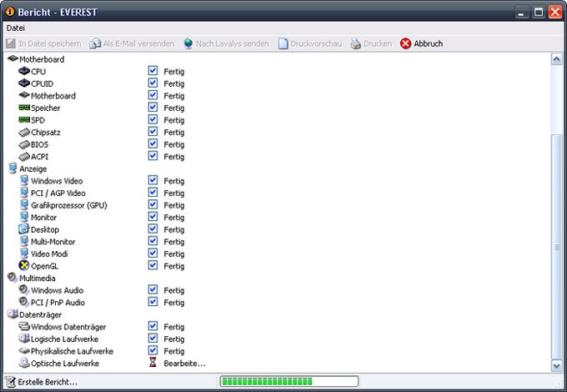
Task: Open the Datei menu
Action: 16,28
